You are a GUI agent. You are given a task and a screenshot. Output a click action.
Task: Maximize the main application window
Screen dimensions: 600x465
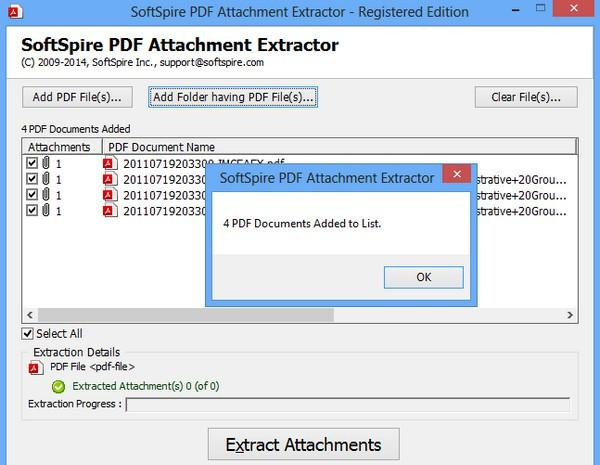[x=540, y=8]
